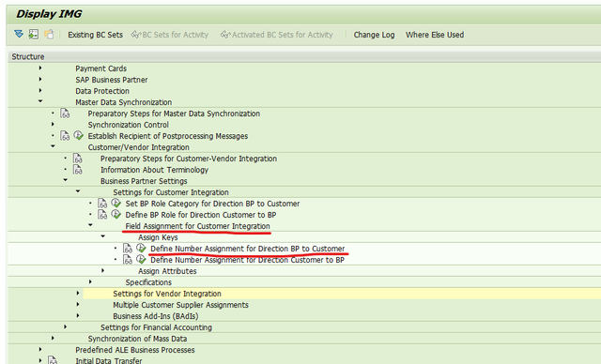Expand the Payment Cards node
Screen dimensions: 601x364
[x=40, y=68]
